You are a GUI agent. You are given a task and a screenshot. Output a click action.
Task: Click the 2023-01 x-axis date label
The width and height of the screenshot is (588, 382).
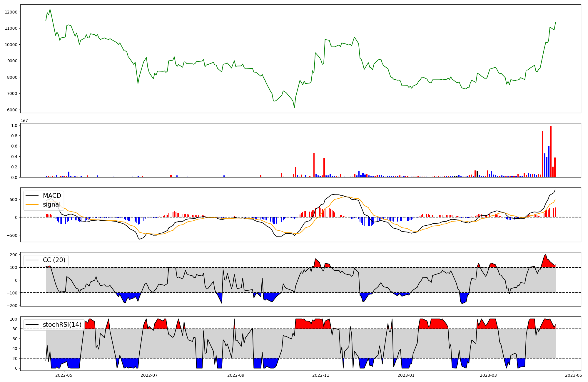(406, 375)
